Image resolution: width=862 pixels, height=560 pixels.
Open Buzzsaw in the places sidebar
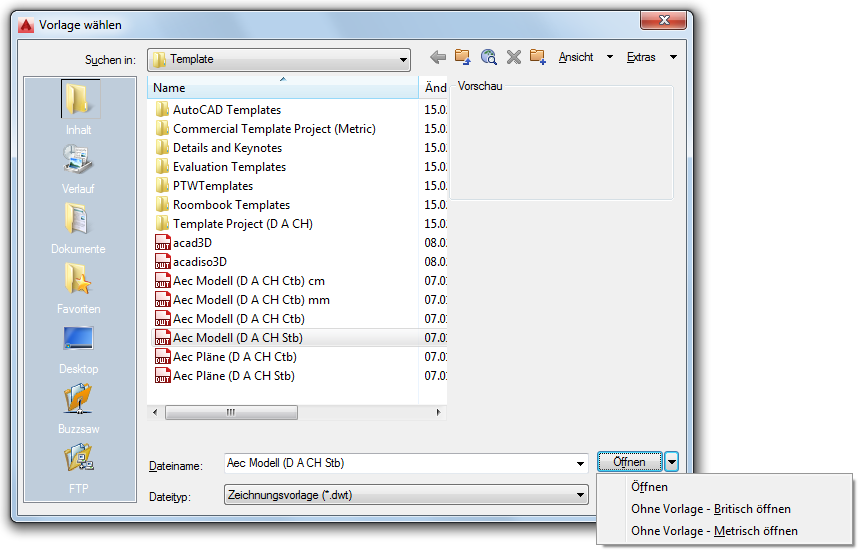point(78,410)
